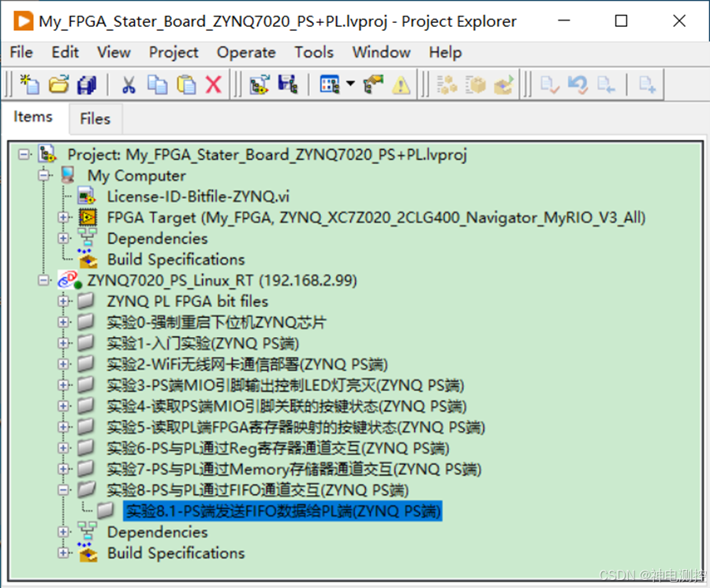Click the Add Targets and Devices icon
The height and width of the screenshot is (588, 710).
[260, 84]
